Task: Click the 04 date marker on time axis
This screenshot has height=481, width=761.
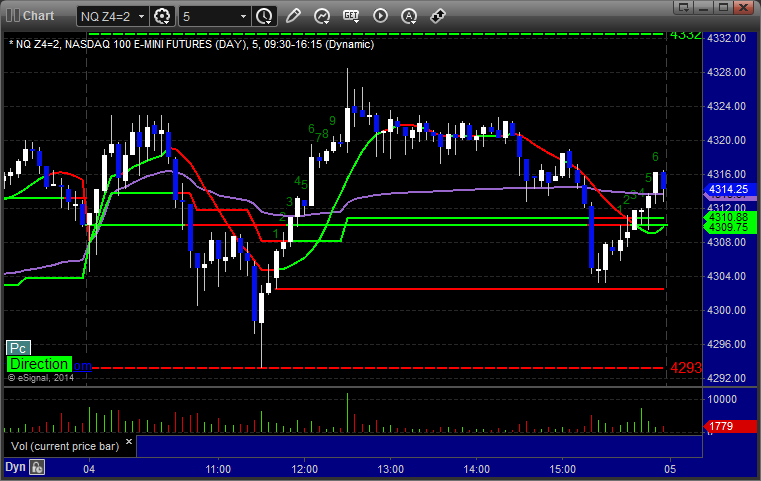Action: (x=89, y=469)
